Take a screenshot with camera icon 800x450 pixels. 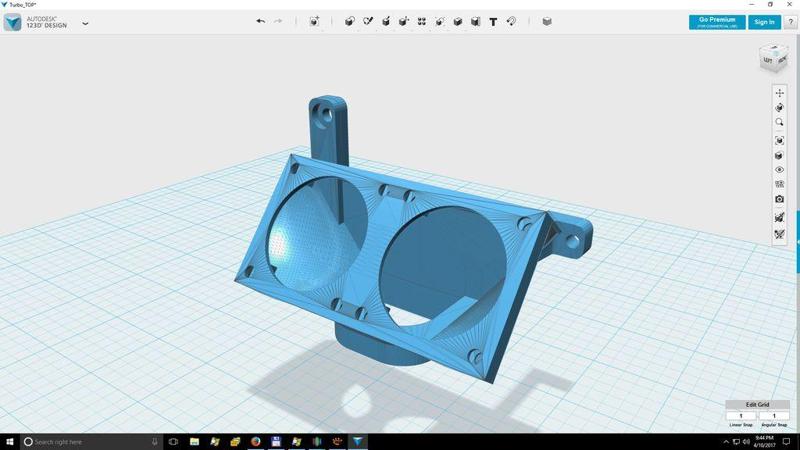click(x=779, y=199)
